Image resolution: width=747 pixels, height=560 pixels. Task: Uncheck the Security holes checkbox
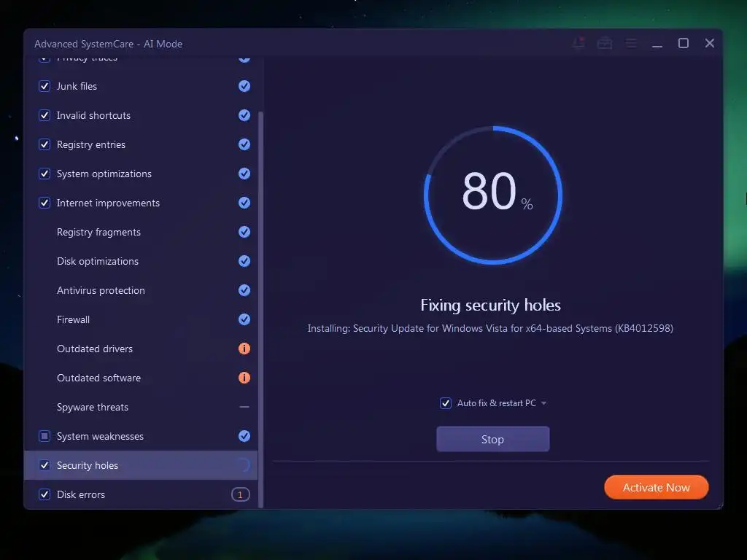click(44, 465)
